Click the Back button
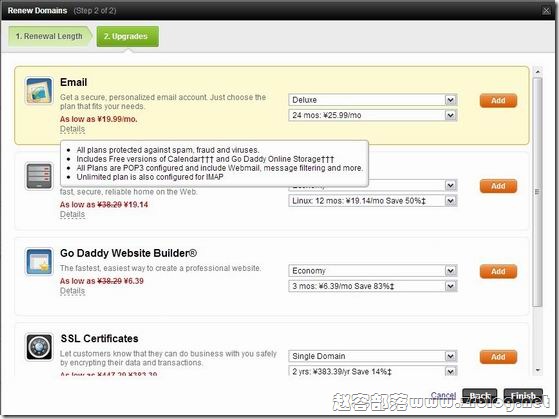This screenshot has width=559, height=419. point(479,396)
